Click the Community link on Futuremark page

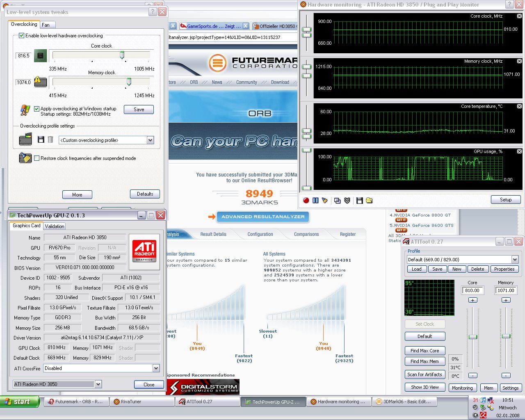(247, 82)
